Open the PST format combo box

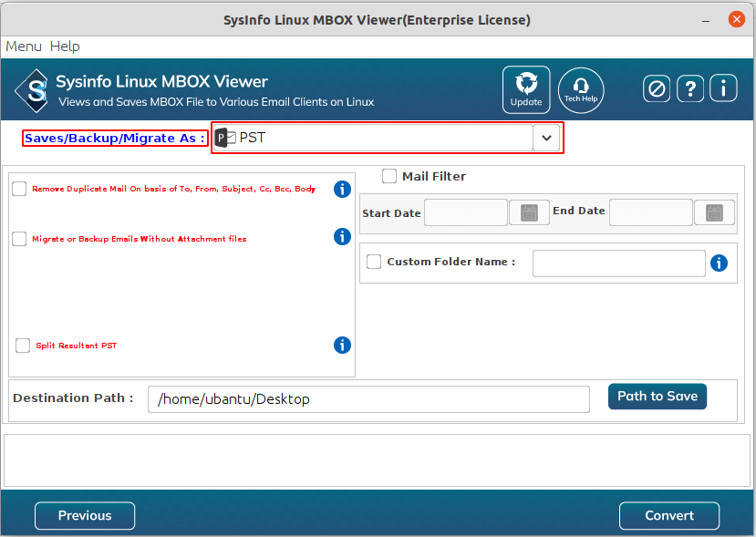(387, 138)
